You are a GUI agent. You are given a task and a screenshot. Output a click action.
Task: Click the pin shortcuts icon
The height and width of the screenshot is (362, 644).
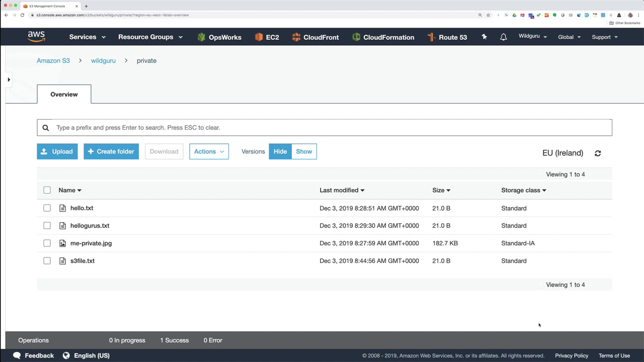click(x=484, y=37)
